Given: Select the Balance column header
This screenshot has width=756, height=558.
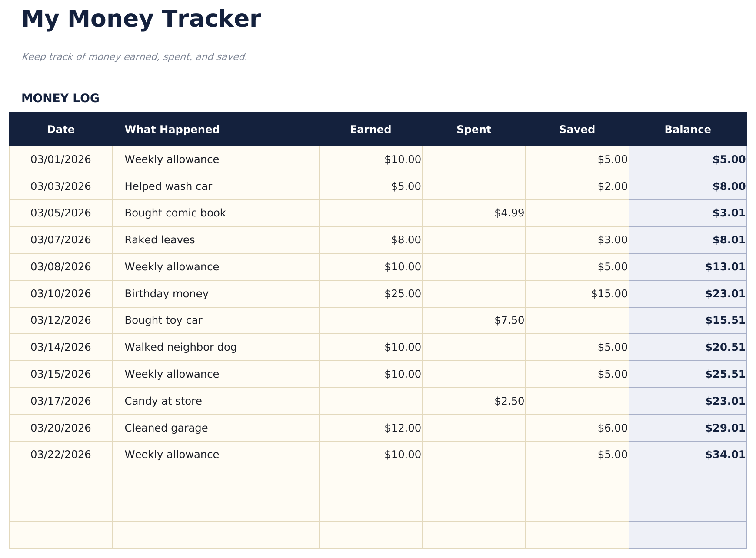Looking at the screenshot, I should click(x=687, y=130).
